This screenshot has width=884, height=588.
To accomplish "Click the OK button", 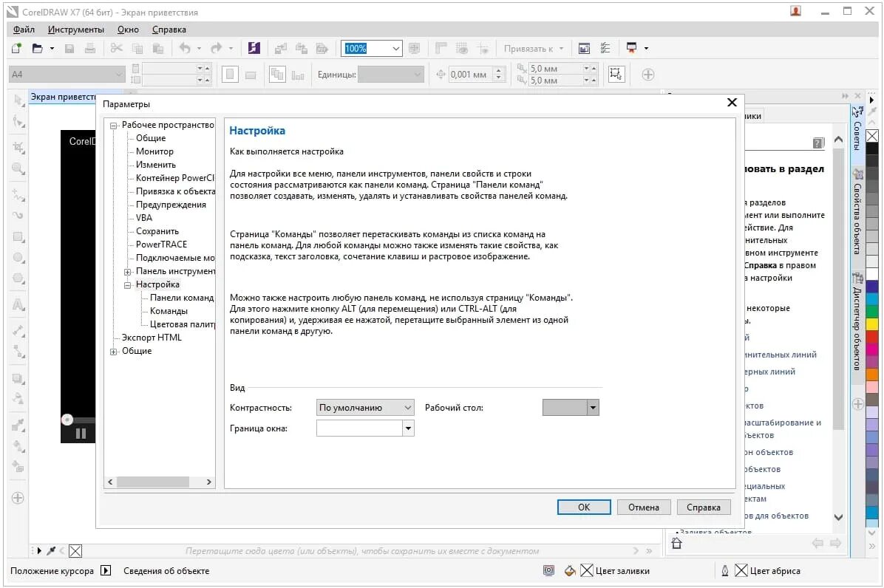I will coord(583,507).
